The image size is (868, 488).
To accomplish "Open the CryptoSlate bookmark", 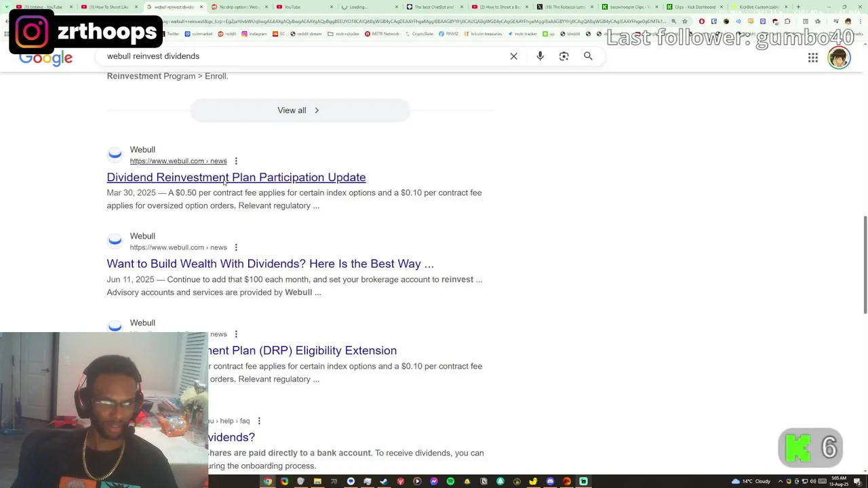I will 419,33.
